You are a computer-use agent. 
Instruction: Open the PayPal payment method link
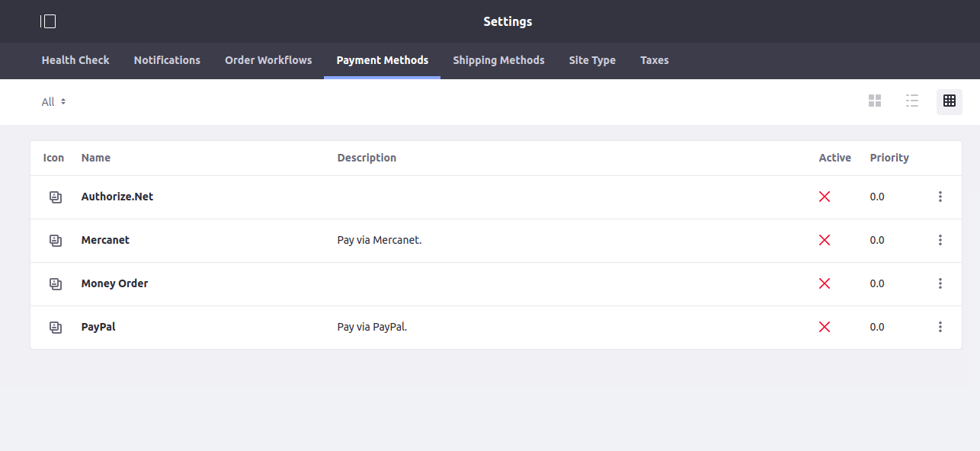(98, 327)
